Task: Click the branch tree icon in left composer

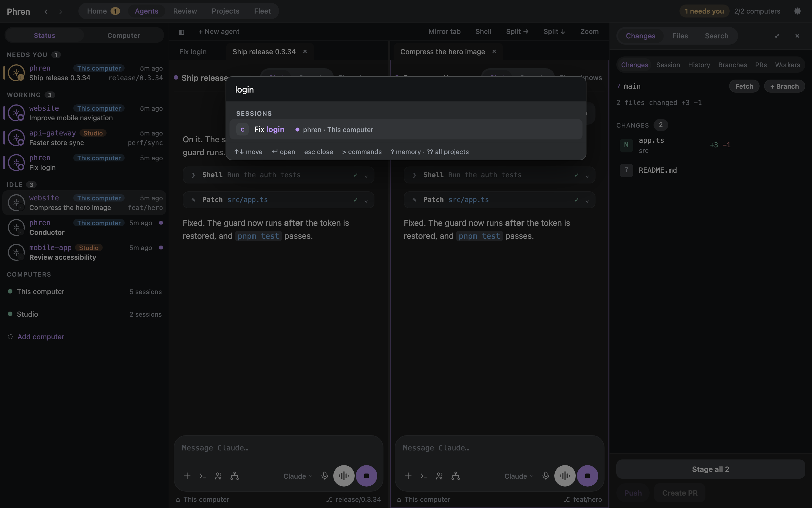Action: click(x=235, y=476)
